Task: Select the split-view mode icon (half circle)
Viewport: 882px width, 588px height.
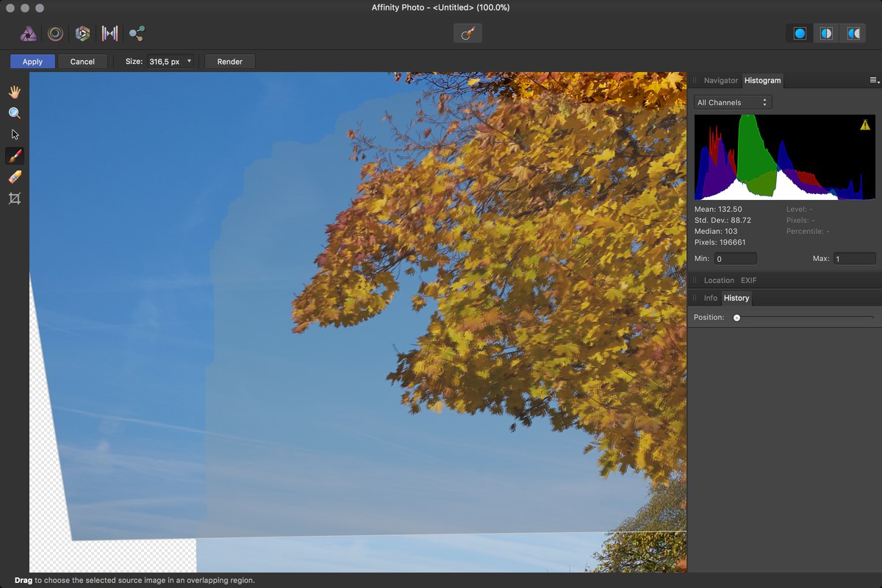Action: pos(827,34)
